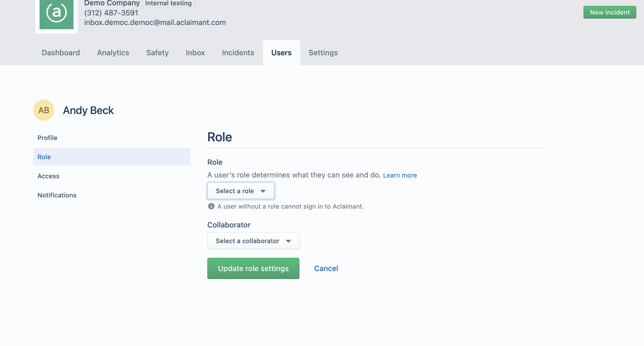Select the Users tab
The width and height of the screenshot is (644, 346).
pos(281,53)
